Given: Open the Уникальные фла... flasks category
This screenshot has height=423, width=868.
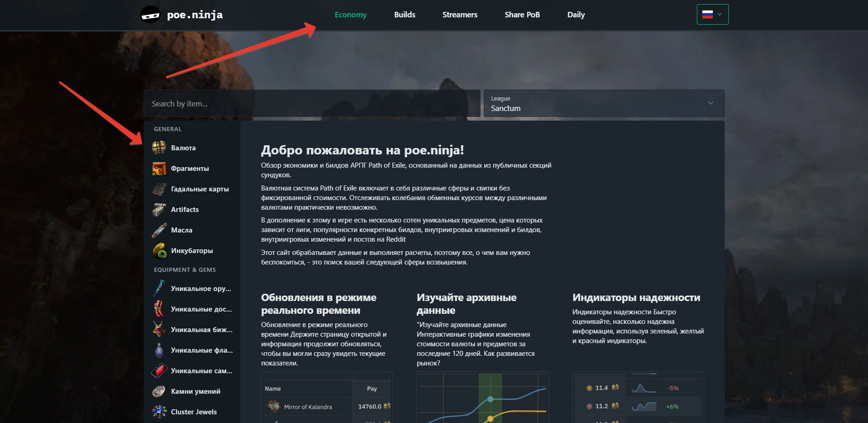Looking at the screenshot, I should point(201,350).
